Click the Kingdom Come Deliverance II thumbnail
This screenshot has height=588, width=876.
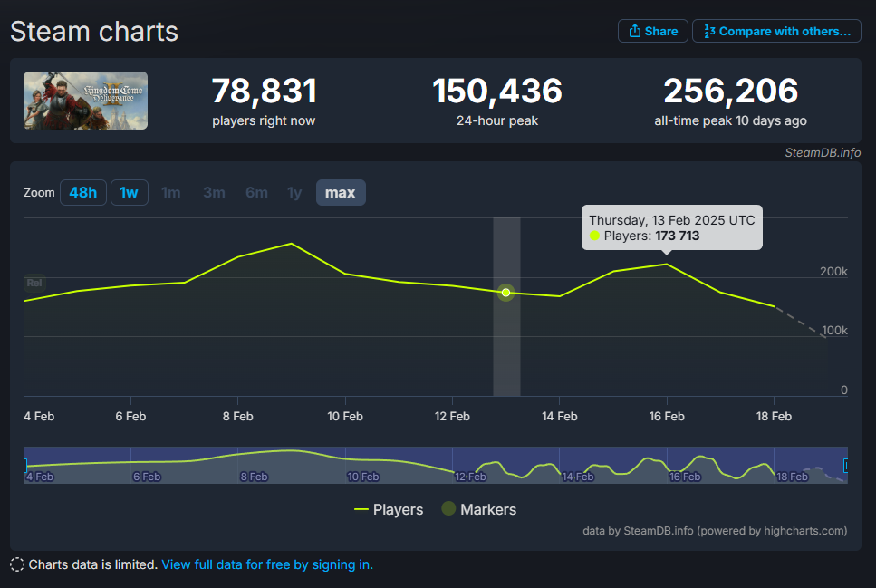85,101
